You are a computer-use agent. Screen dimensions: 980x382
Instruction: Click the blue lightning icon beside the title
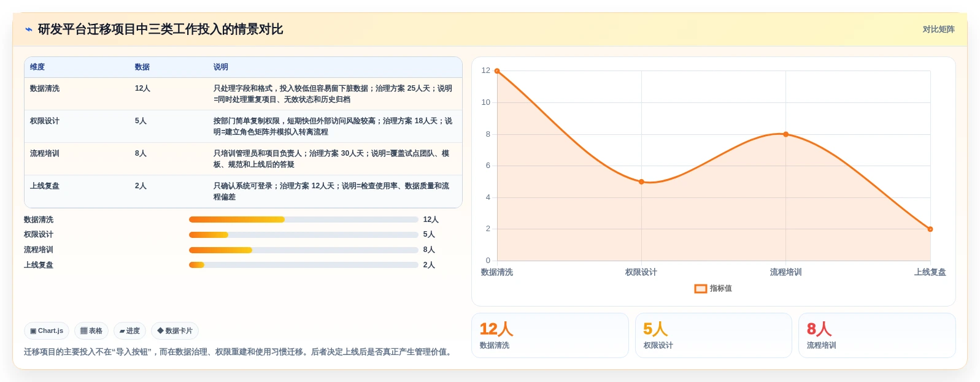(x=29, y=29)
